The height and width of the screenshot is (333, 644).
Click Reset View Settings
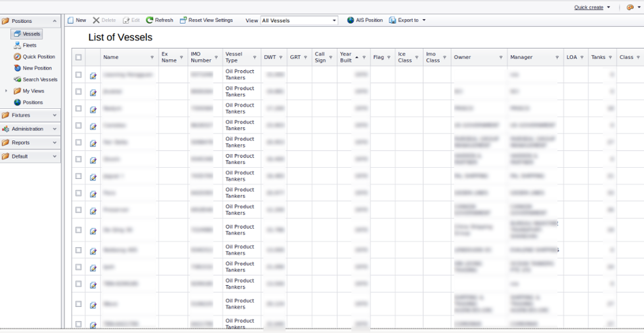pos(206,20)
